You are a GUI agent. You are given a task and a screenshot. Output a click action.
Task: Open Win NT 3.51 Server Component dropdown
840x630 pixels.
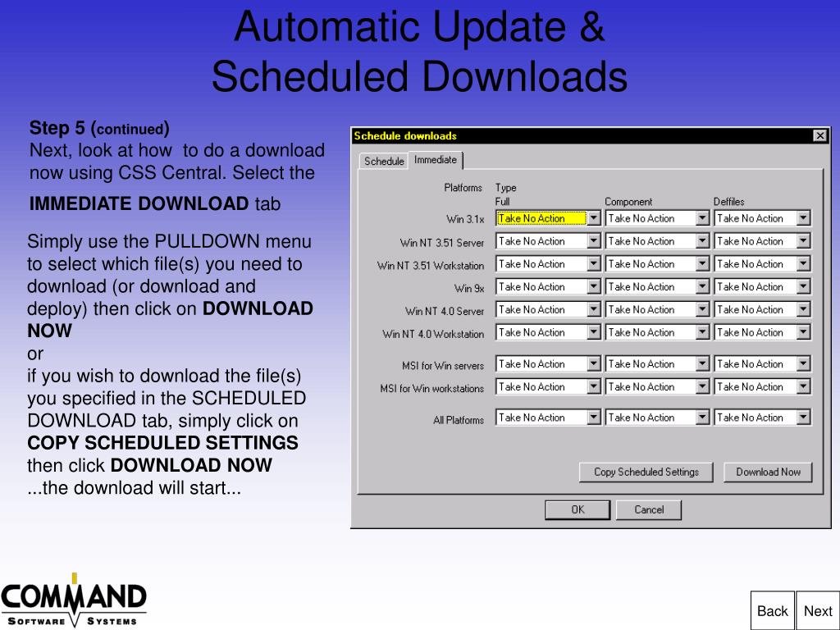[657, 242]
